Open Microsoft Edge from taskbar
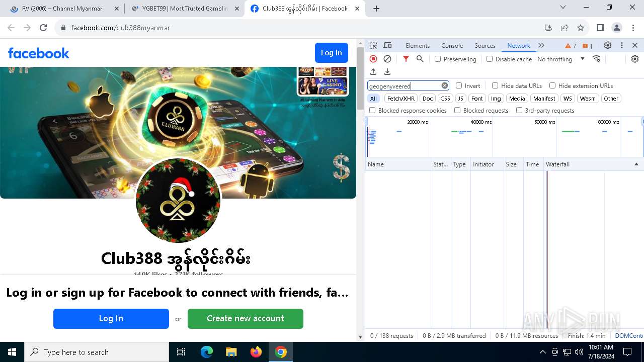Screen dimensions: 644x362 [207, 352]
